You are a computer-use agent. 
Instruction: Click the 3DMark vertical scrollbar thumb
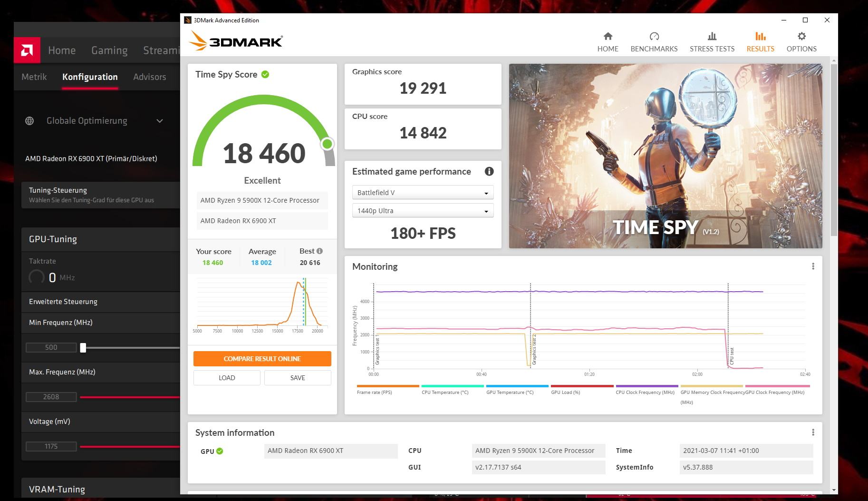(834, 150)
